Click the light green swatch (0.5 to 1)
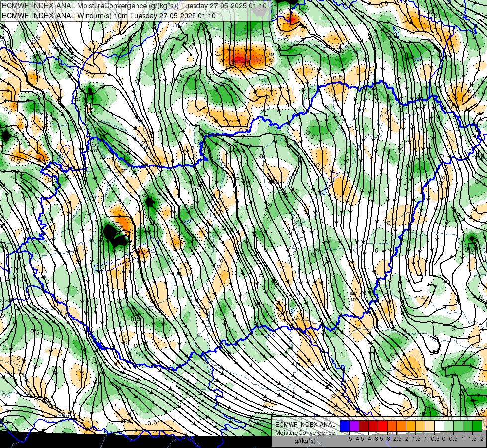487x448 pixels. (458, 426)
